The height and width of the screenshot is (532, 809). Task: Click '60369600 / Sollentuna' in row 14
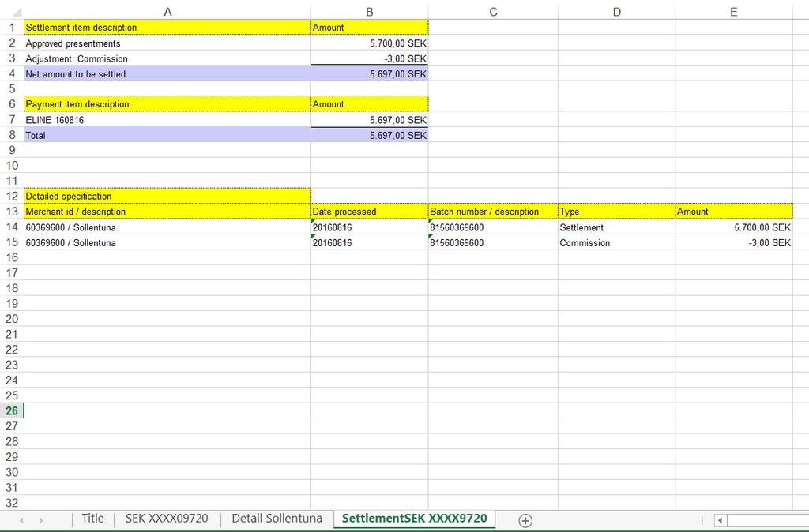(167, 227)
